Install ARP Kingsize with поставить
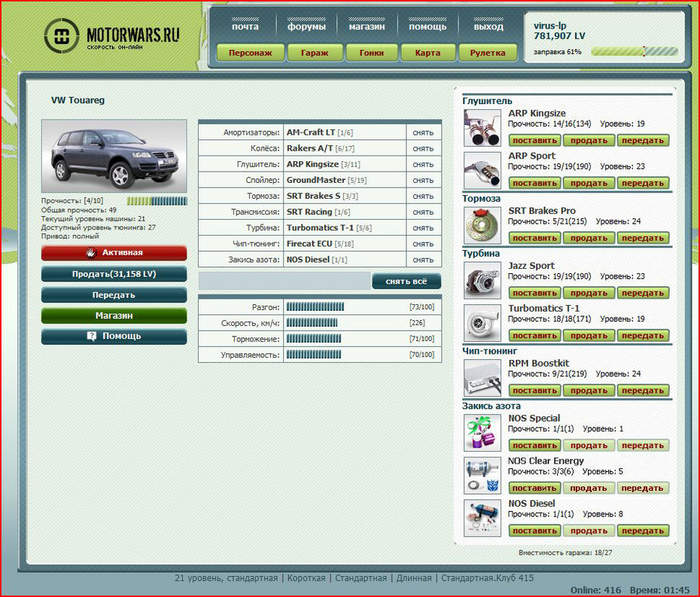 [x=535, y=141]
